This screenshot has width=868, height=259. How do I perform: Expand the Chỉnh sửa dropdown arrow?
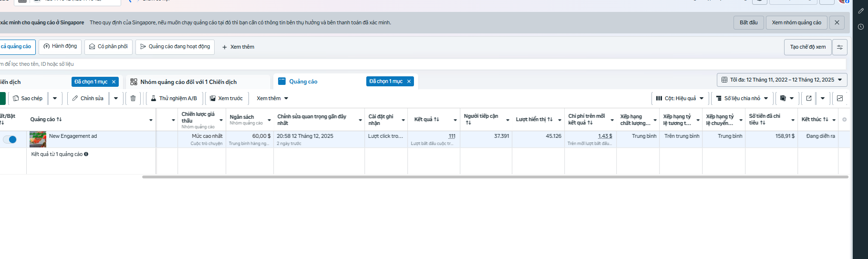point(116,98)
